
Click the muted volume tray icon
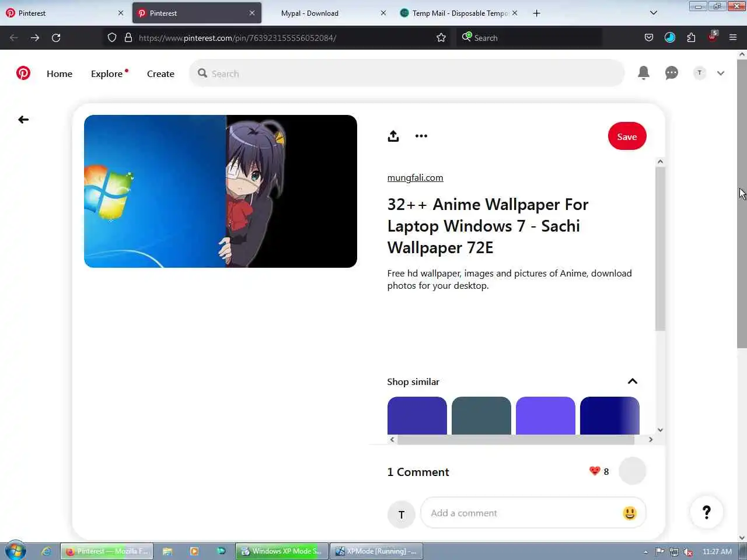click(x=689, y=552)
